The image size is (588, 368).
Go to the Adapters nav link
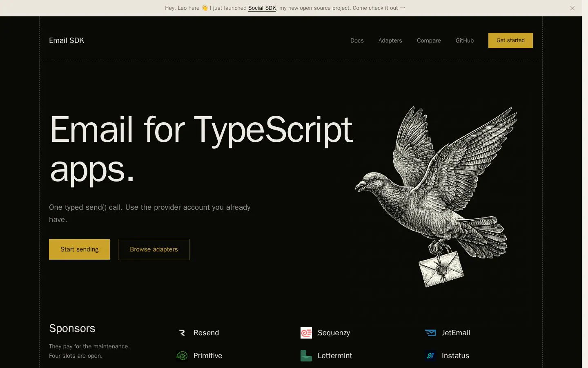pos(390,40)
